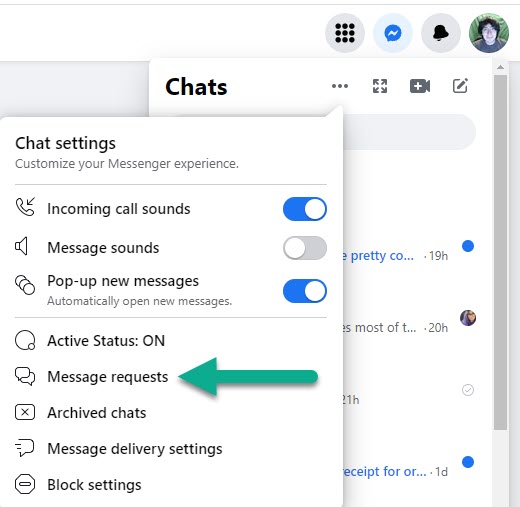
Task: Click the unread blue dot on 19h chat
Action: coord(468,246)
